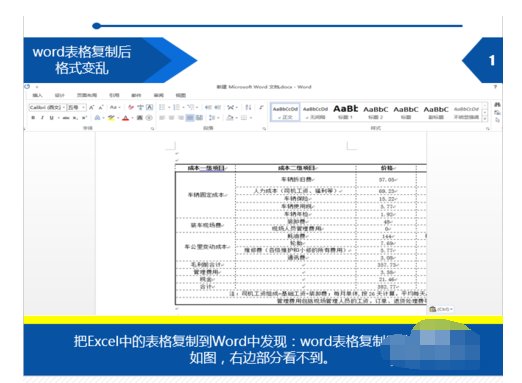Viewport: 522px width, 383px height.
Task: Click the Find binoculars icon
Action: pos(497,105)
